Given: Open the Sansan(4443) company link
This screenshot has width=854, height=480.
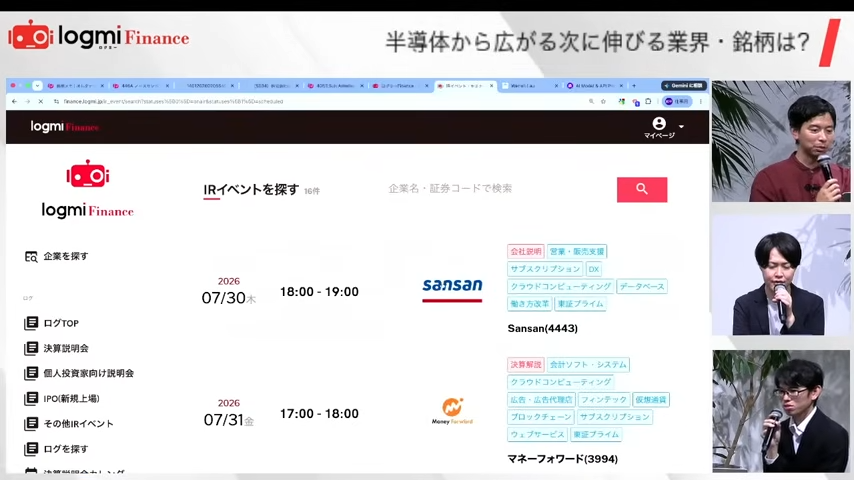Looking at the screenshot, I should (x=542, y=329).
